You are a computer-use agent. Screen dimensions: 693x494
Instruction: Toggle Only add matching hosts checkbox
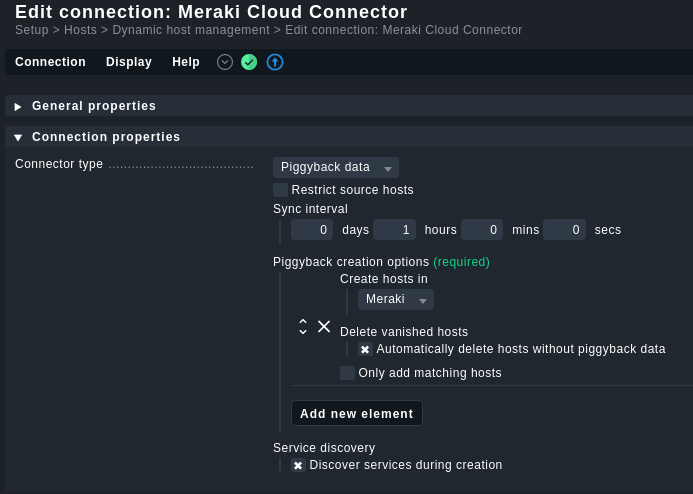pyautogui.click(x=347, y=373)
